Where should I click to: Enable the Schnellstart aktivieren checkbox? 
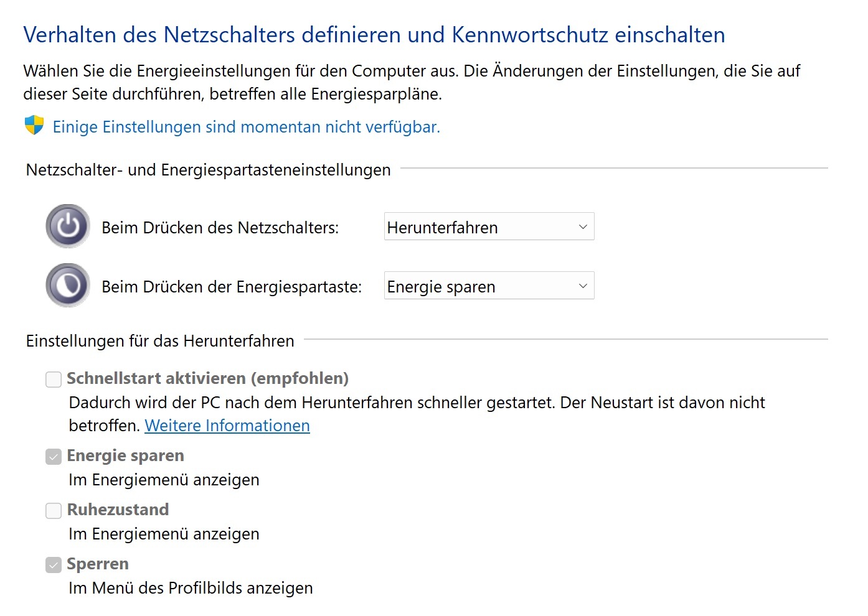(54, 380)
